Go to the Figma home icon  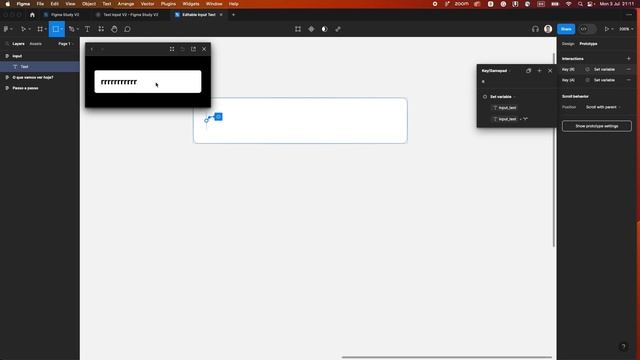pyautogui.click(x=32, y=15)
